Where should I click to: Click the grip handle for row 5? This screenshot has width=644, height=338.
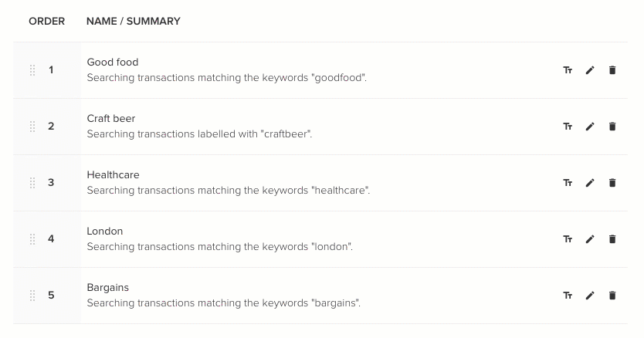(32, 296)
